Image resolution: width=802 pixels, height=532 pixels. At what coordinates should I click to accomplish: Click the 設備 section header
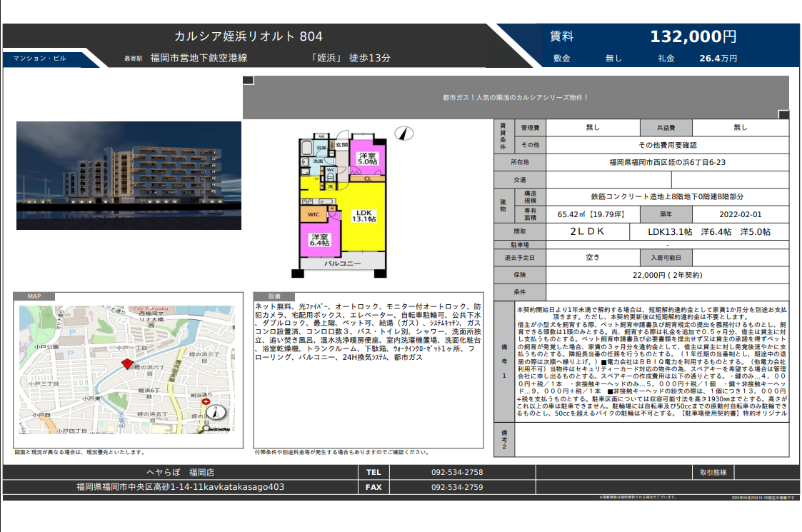[274, 296]
